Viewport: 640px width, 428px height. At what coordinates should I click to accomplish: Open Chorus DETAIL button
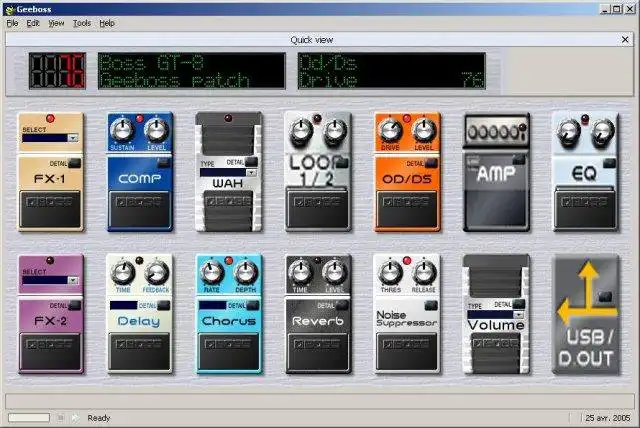pyautogui.click(x=253, y=305)
